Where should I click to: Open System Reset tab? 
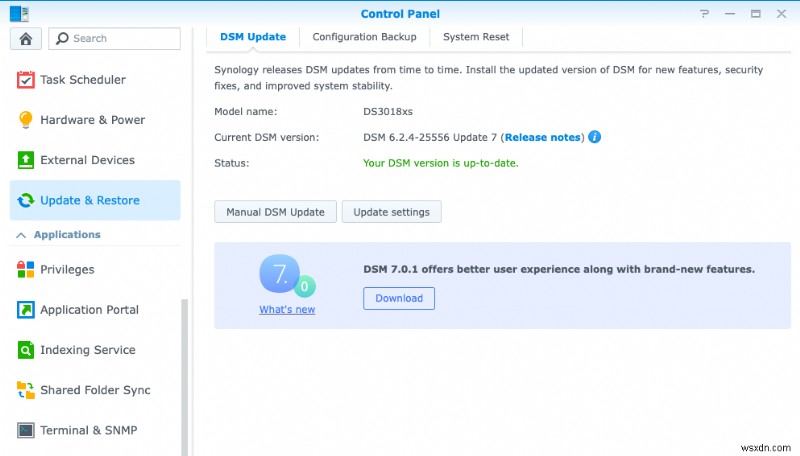[x=476, y=37]
